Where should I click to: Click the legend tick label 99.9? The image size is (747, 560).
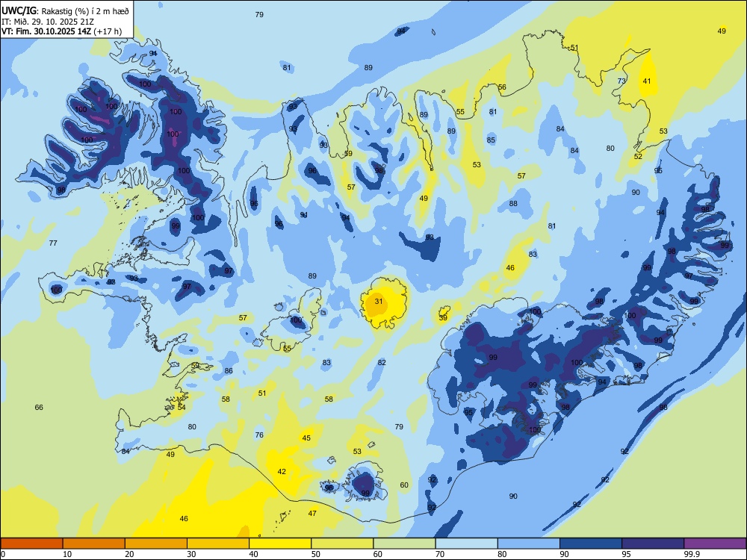(x=691, y=554)
